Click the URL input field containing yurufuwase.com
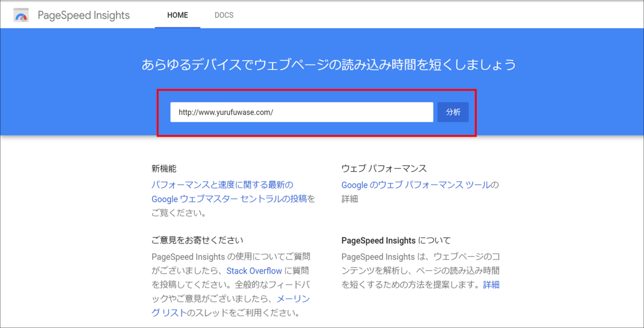Image resolution: width=644 pixels, height=328 pixels. pos(302,112)
